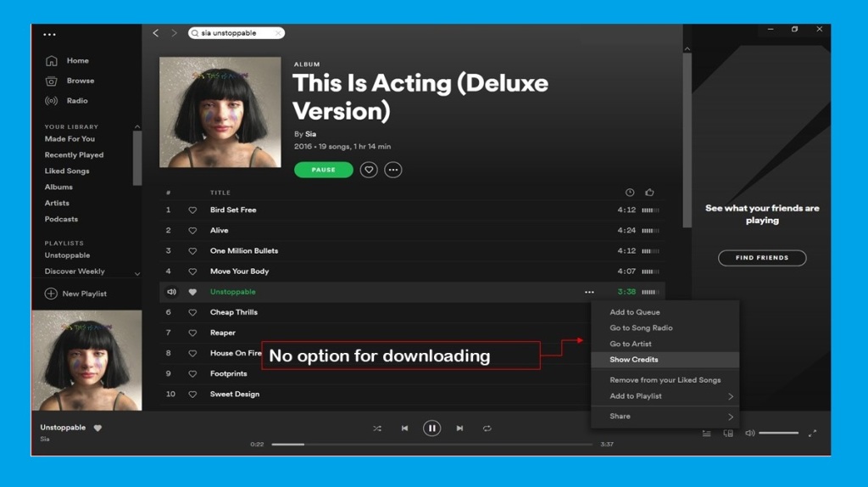Like the Move Your Body track
The height and width of the screenshot is (487, 868).
(x=192, y=271)
